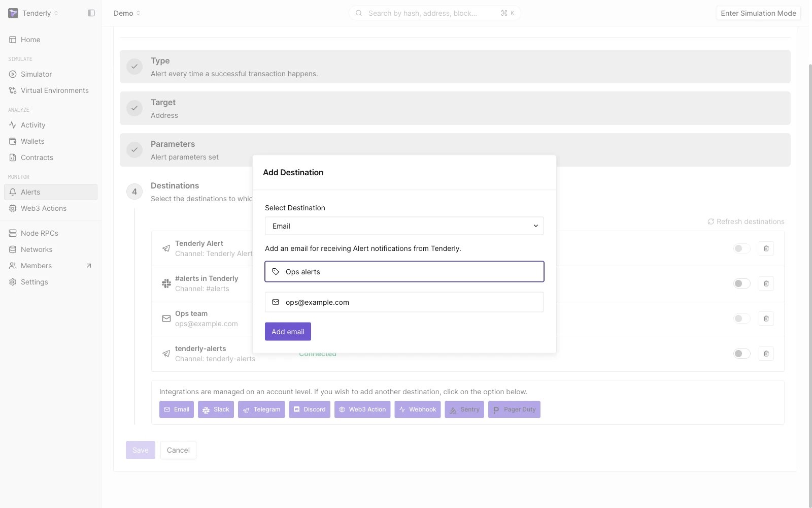Add a Sentry integration
The height and width of the screenshot is (508, 812).
(x=464, y=409)
